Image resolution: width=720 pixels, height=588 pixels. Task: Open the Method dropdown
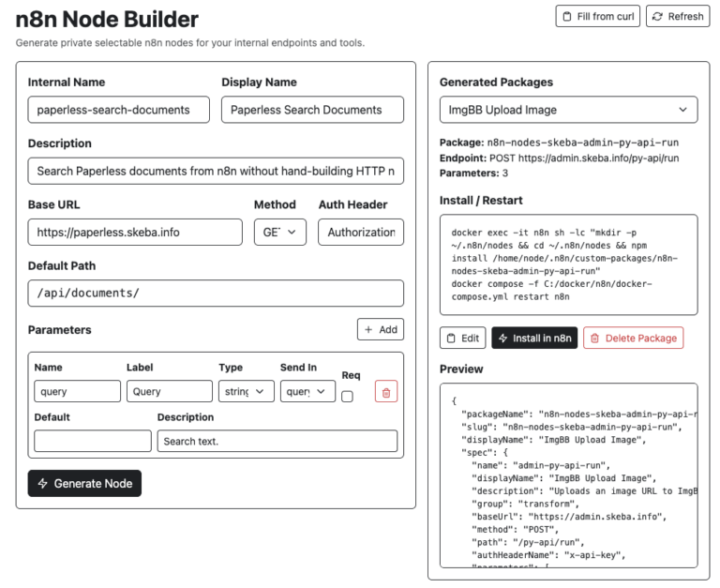[280, 232]
